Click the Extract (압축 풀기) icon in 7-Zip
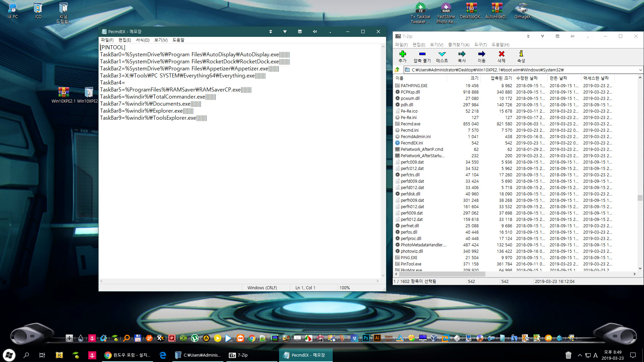Image resolution: width=644 pixels, height=362 pixels. [x=422, y=54]
